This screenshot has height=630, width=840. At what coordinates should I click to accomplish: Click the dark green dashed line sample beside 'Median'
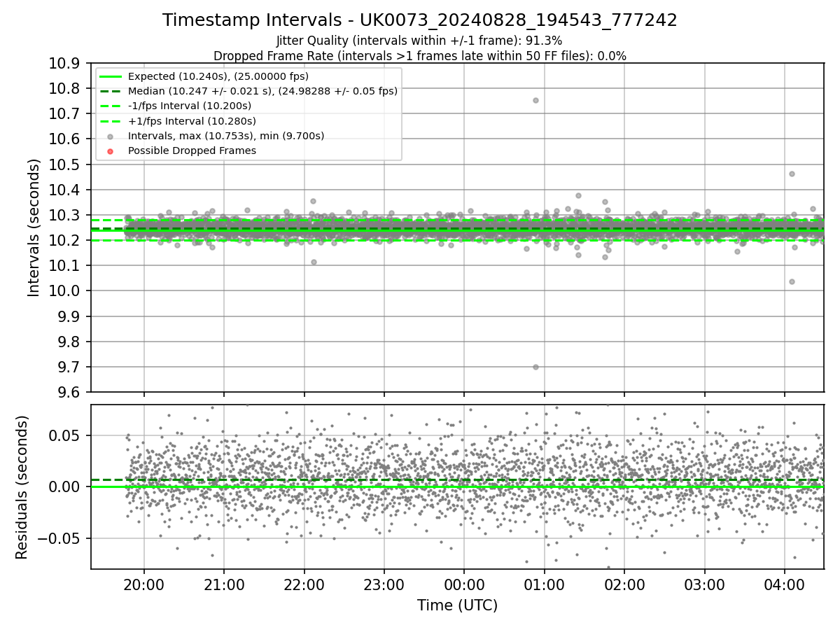pos(110,91)
